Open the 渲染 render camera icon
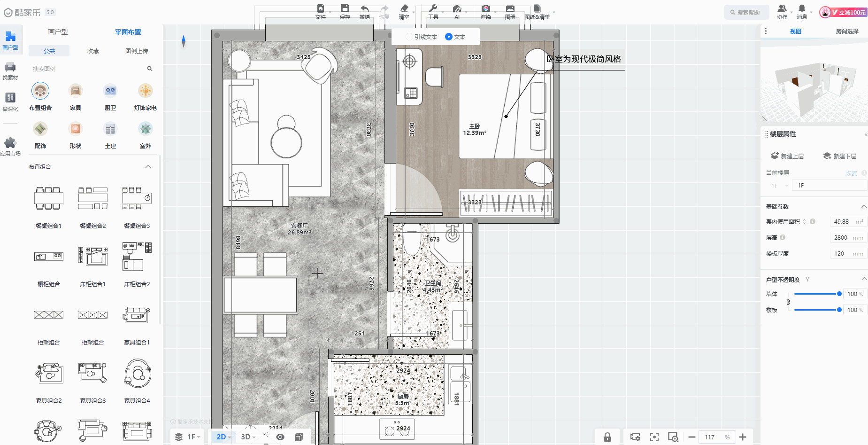 click(x=485, y=8)
